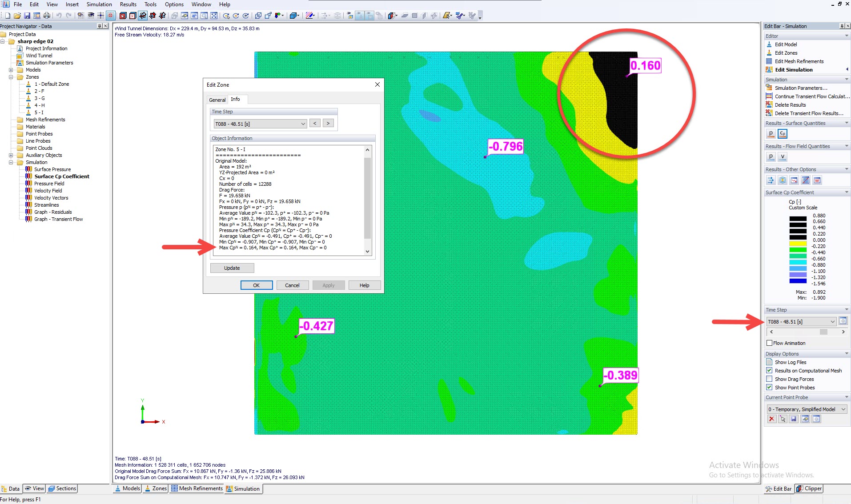Collapse the Display Options panel header
The height and width of the screenshot is (504, 851).
tap(806, 354)
